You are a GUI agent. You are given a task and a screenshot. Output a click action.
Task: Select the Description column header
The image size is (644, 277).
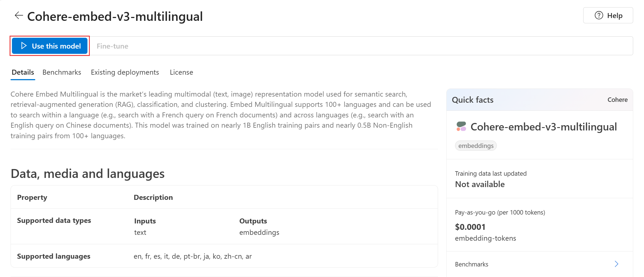[x=153, y=197]
